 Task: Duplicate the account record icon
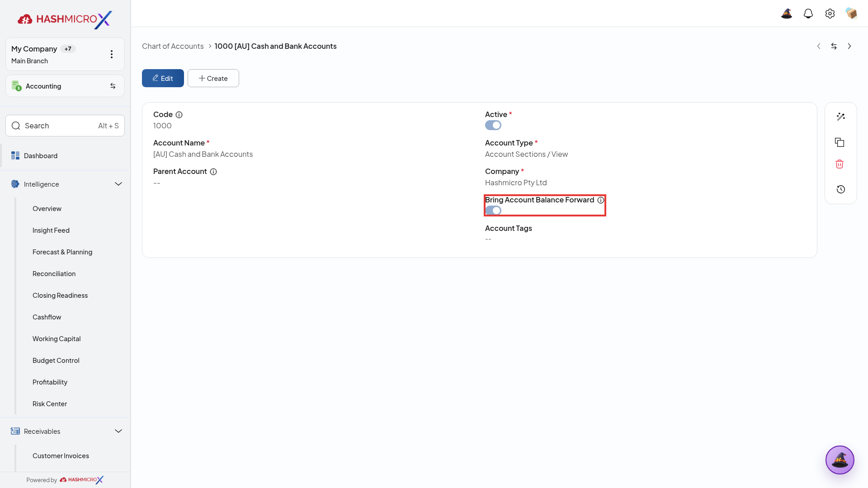click(x=840, y=142)
